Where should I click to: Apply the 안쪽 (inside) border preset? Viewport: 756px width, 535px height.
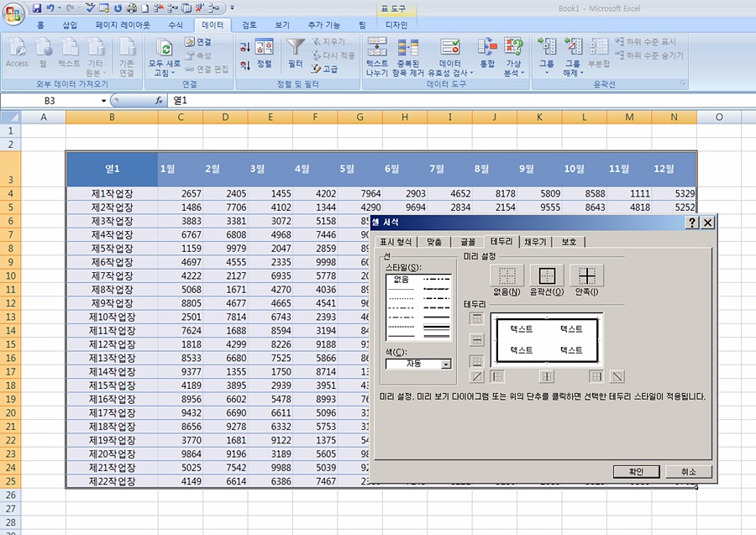586,276
